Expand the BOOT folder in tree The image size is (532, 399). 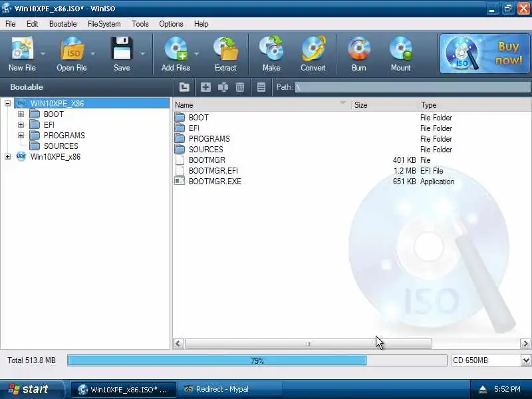point(21,114)
